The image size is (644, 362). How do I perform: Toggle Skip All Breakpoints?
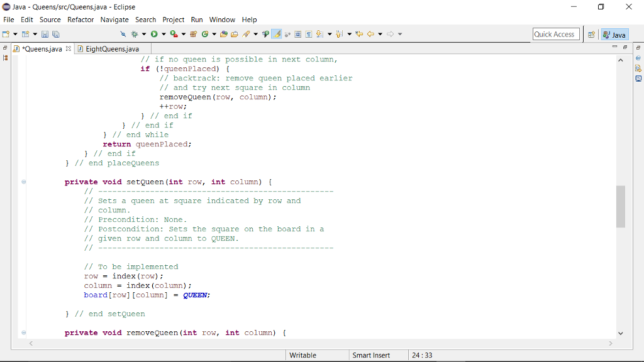click(x=123, y=34)
